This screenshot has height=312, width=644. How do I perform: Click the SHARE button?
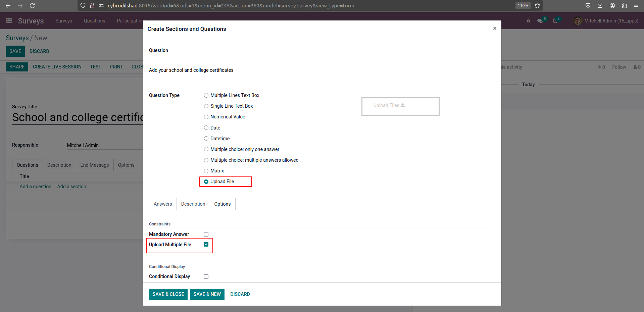coord(17,67)
